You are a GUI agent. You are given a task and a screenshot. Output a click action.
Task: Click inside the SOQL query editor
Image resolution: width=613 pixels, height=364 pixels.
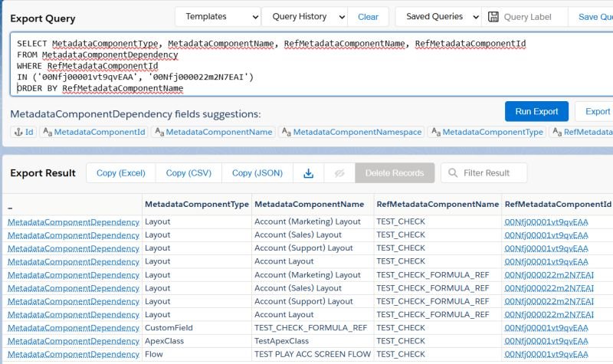pos(313,64)
